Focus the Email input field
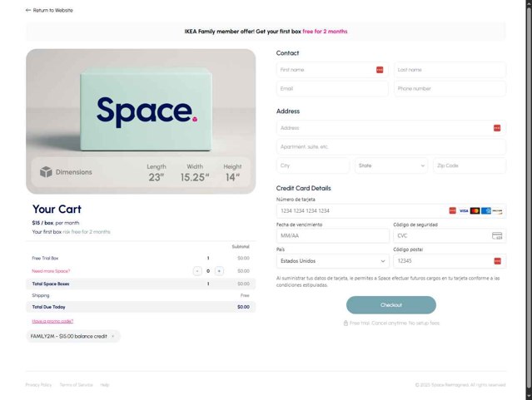This screenshot has width=532, height=400. click(x=332, y=88)
